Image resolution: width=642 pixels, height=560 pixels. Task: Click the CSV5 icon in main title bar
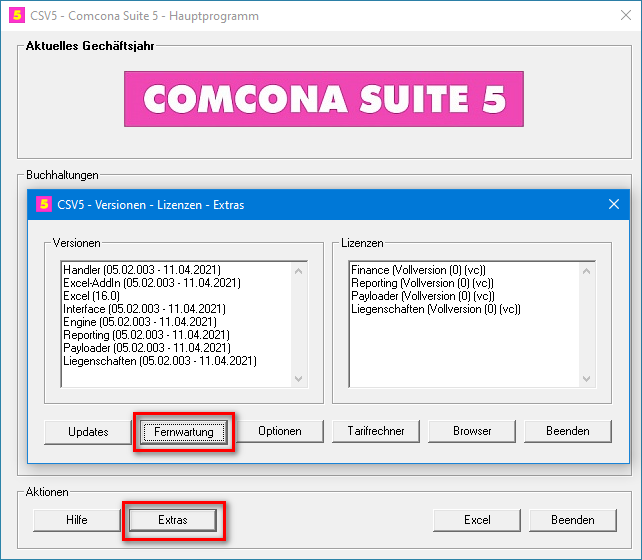[17, 16]
